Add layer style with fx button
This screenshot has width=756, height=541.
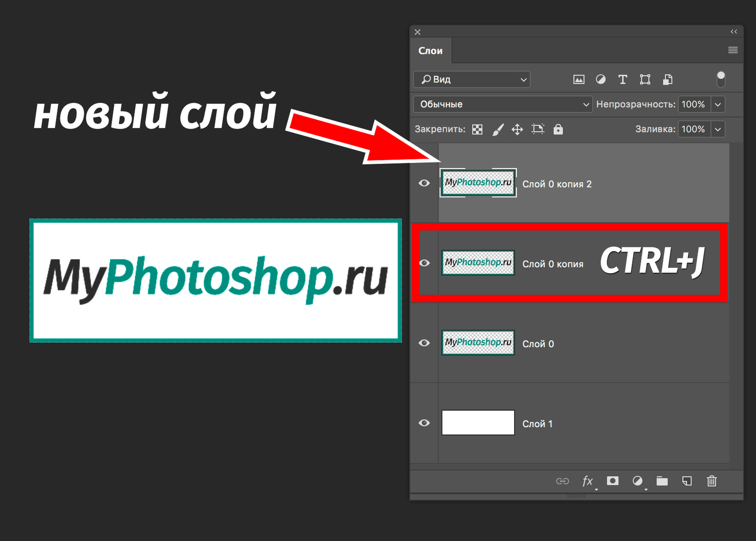(x=587, y=481)
